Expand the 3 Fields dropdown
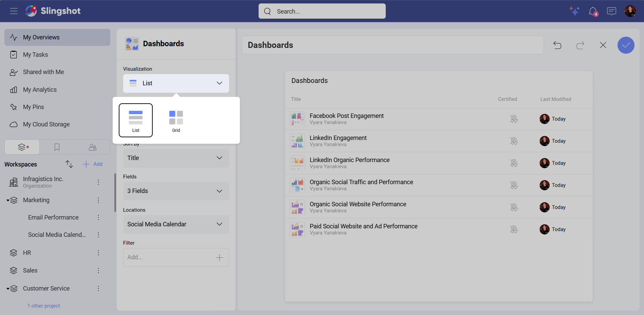Viewport: 644px width, 315px height. pyautogui.click(x=175, y=191)
